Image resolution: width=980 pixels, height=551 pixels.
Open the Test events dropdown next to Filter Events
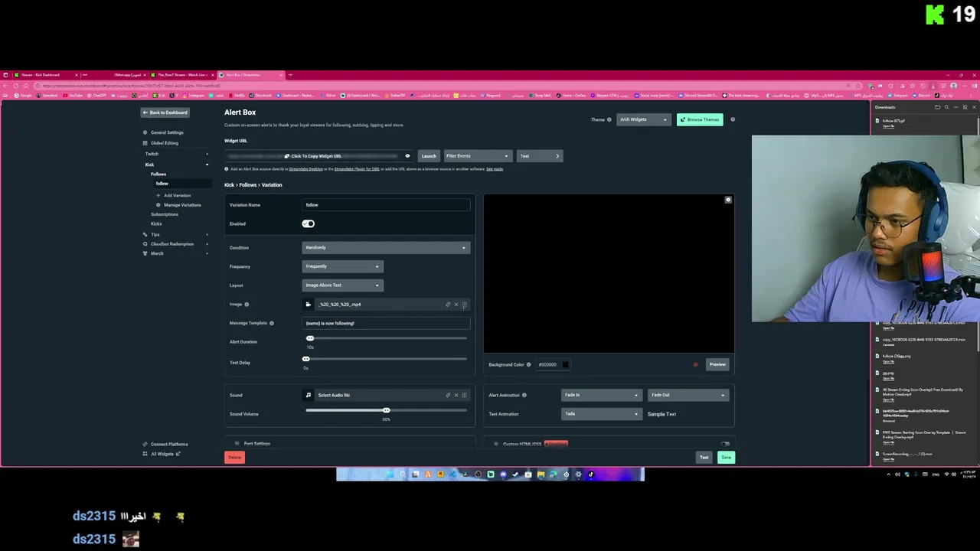(540, 156)
